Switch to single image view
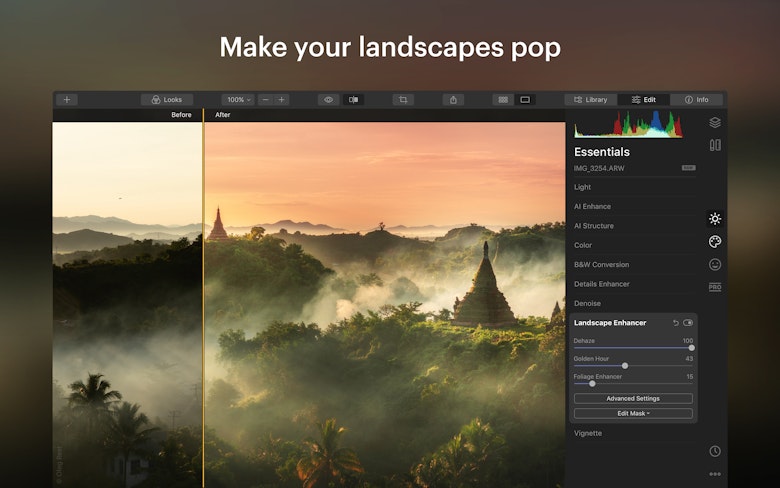The image size is (780, 488). (x=525, y=99)
